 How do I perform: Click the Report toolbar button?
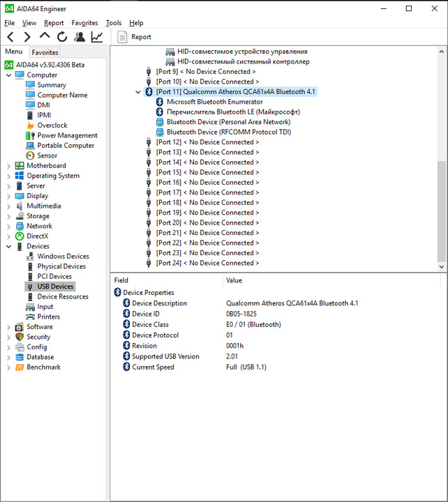134,37
